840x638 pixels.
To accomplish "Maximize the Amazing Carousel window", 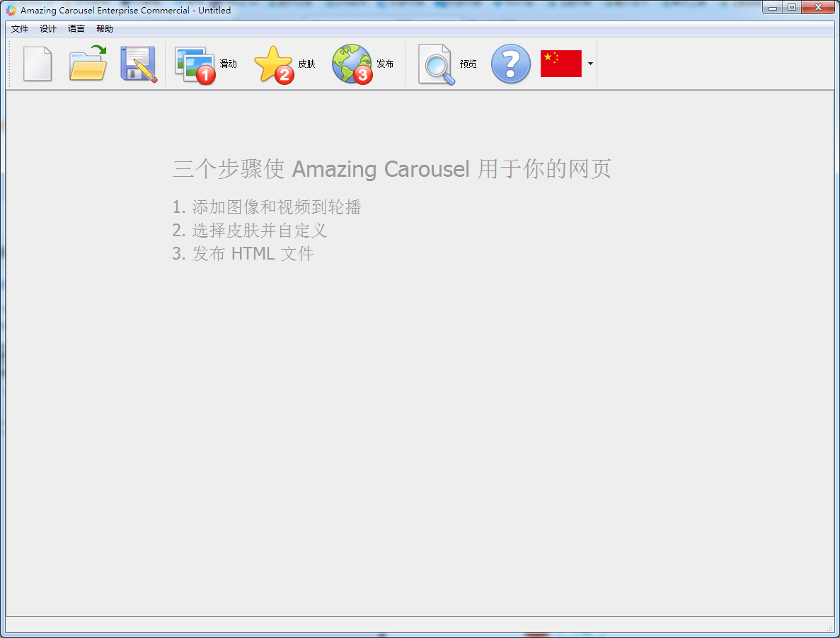I will pyautogui.click(x=792, y=8).
